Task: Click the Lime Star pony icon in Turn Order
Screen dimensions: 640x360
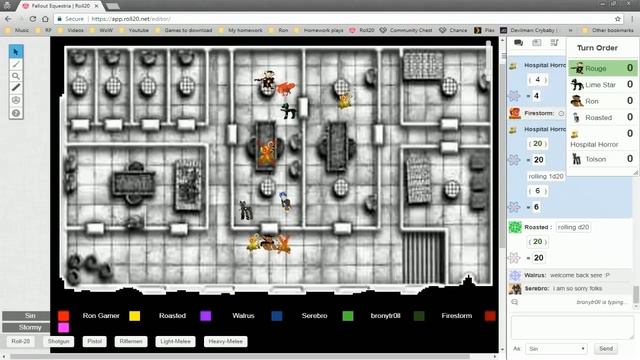Action: (577, 84)
